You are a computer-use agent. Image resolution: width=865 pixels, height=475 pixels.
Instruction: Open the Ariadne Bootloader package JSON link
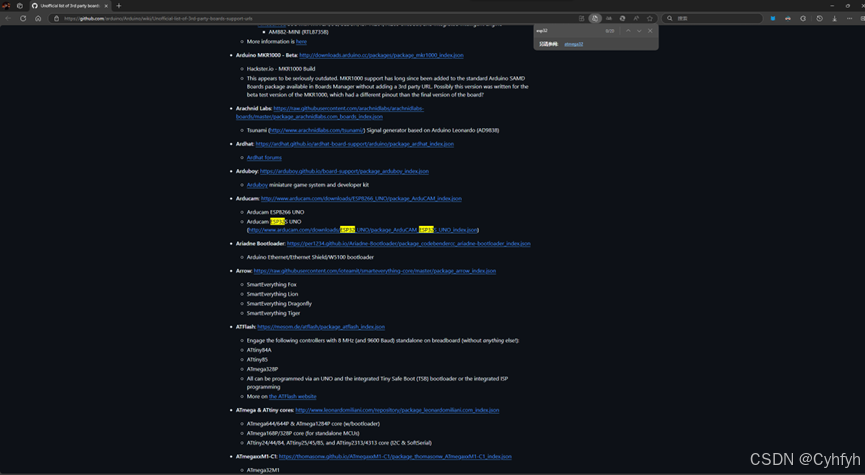pos(409,243)
